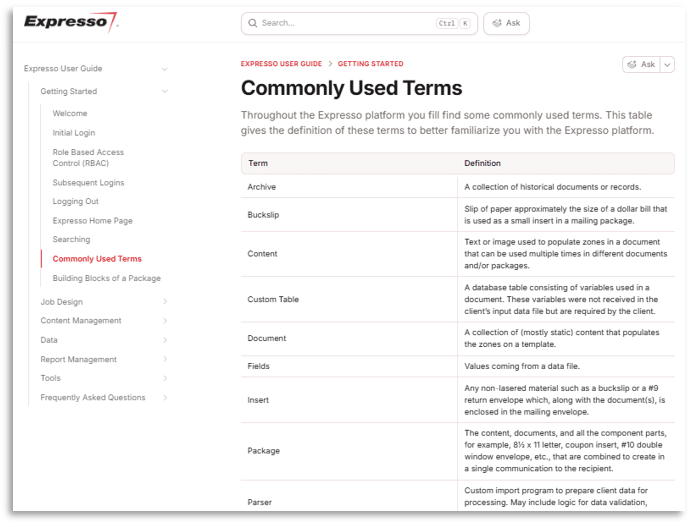Open the dropdown arrow beside page Ask button

coord(667,64)
